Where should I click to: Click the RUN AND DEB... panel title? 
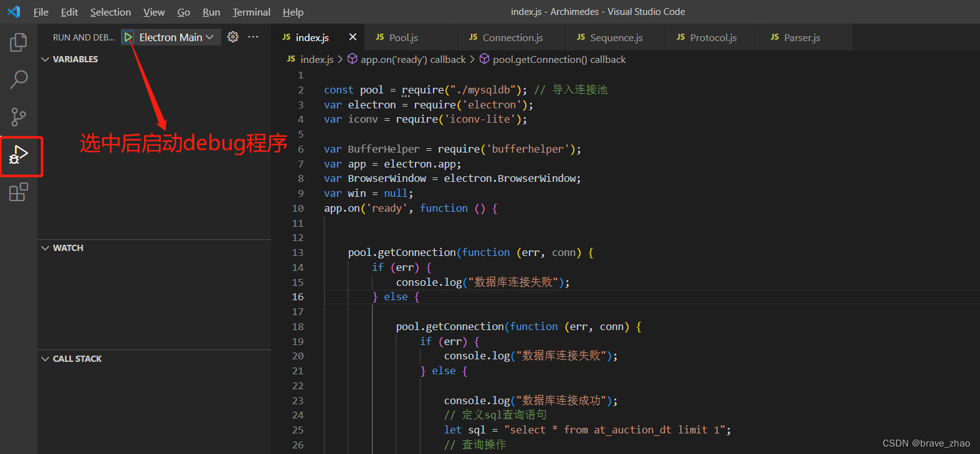83,37
